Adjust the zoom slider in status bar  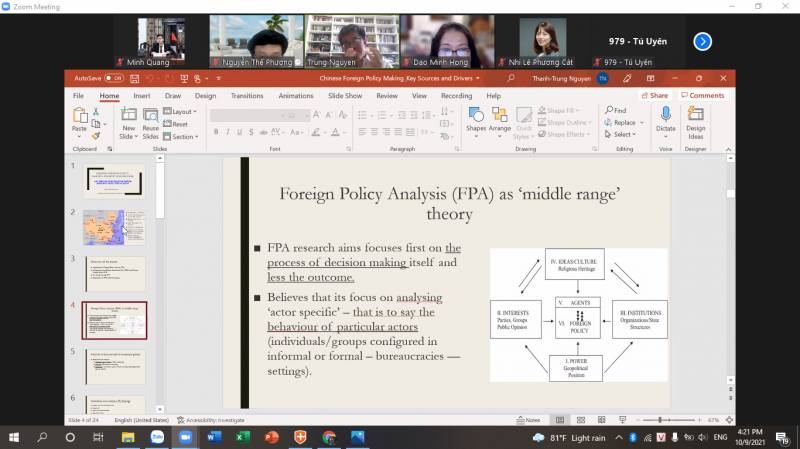[660, 420]
